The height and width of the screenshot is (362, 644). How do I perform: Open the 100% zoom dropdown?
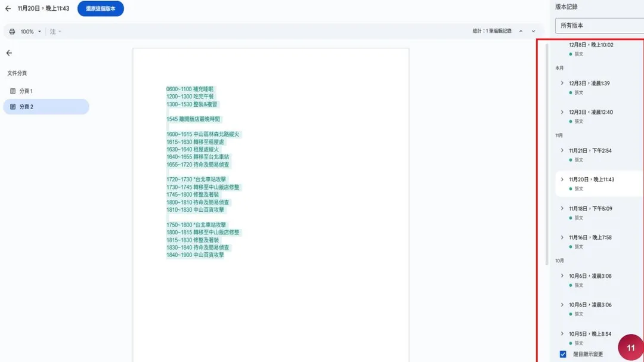31,32
